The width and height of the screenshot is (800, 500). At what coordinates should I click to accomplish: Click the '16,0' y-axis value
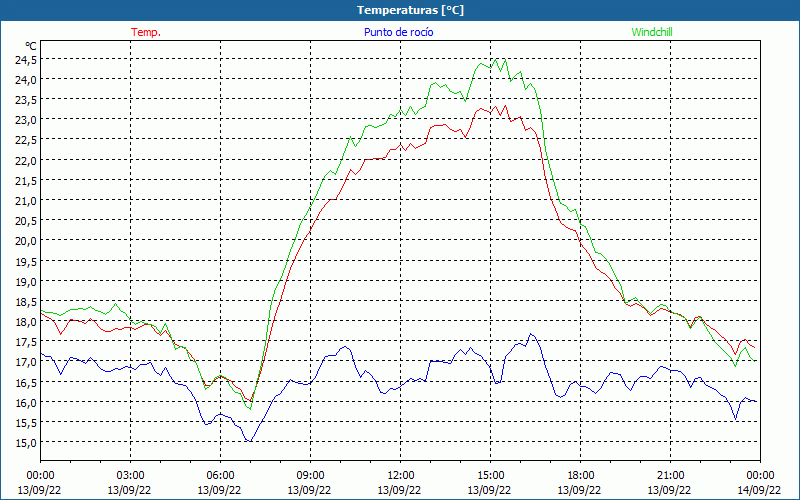click(x=26, y=403)
